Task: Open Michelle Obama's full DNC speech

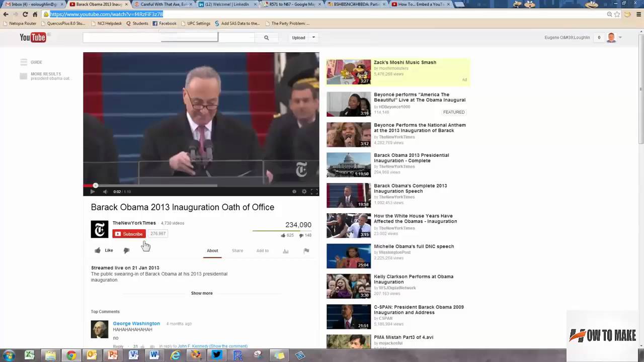Action: point(414,246)
